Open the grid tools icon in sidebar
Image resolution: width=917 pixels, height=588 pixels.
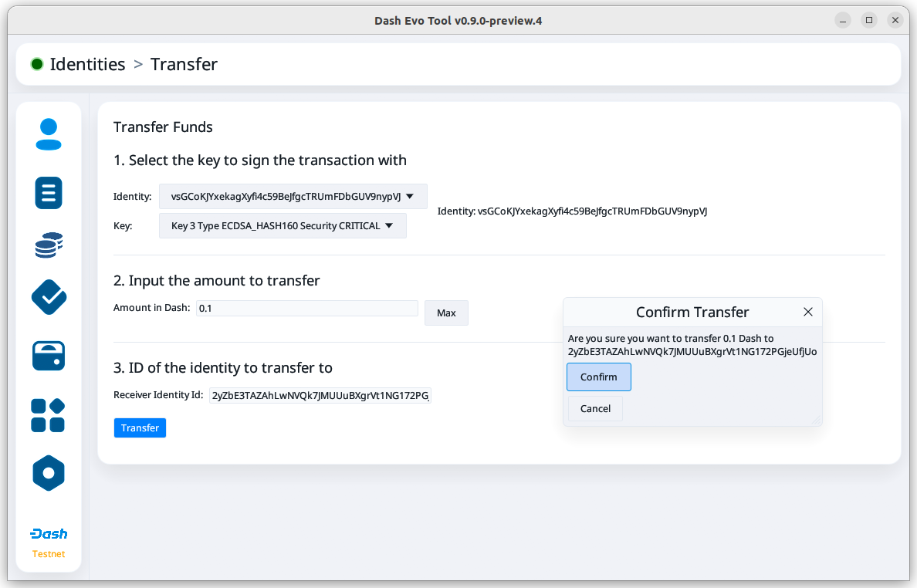48,415
